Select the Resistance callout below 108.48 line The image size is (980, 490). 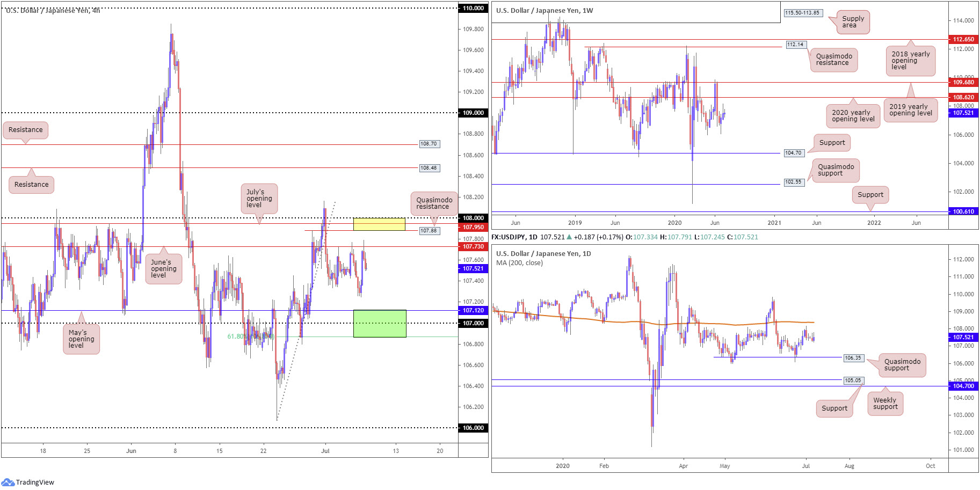click(x=31, y=185)
